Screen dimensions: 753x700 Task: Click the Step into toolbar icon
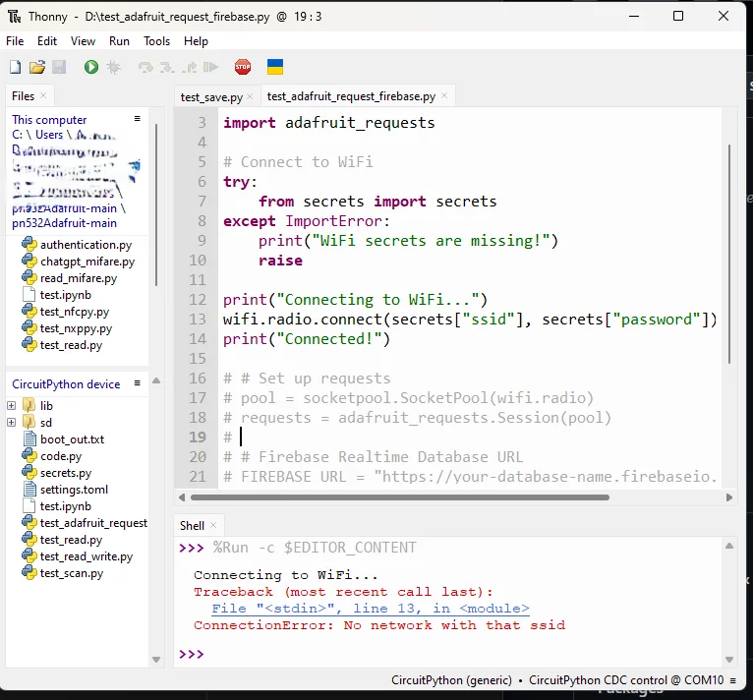pyautogui.click(x=167, y=67)
